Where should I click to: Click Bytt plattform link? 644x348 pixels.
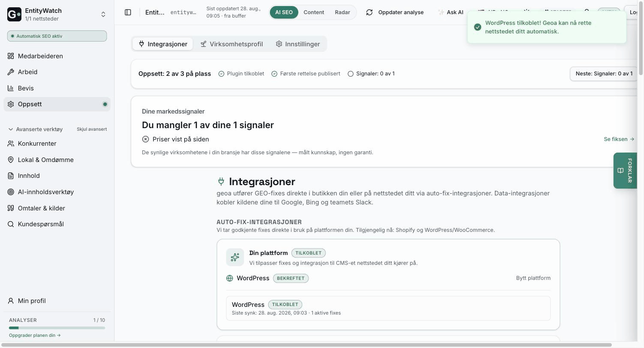click(533, 278)
